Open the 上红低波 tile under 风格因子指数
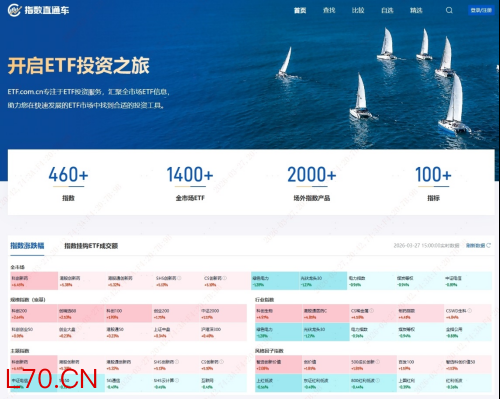 [279, 383]
